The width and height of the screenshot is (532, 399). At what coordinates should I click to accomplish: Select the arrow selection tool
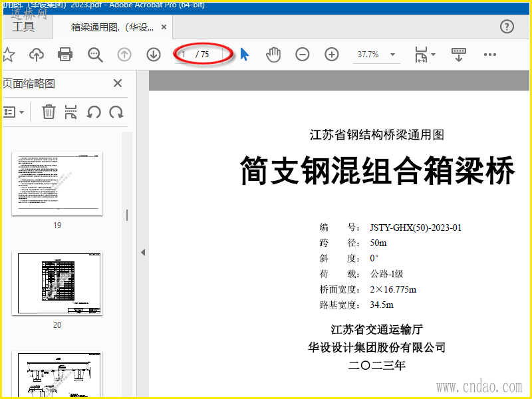244,55
